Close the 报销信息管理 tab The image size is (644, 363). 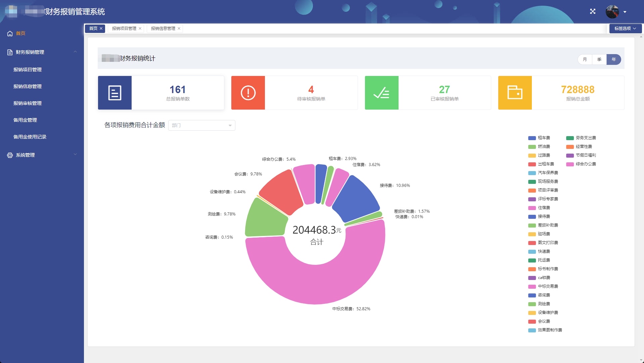179,29
